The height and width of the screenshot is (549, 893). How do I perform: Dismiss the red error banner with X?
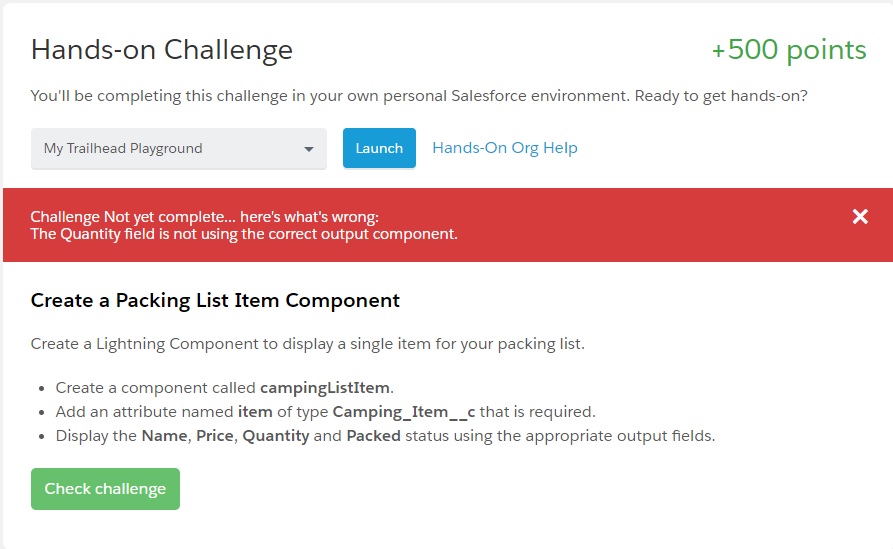[x=860, y=217]
